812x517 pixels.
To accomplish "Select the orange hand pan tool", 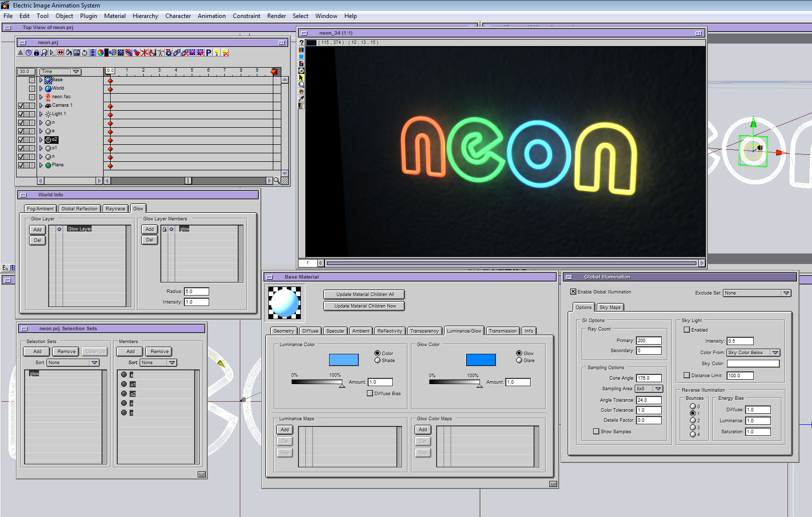I will pyautogui.click(x=301, y=92).
